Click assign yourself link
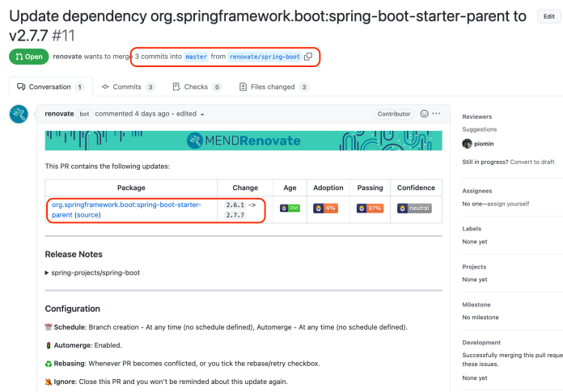 coord(508,204)
